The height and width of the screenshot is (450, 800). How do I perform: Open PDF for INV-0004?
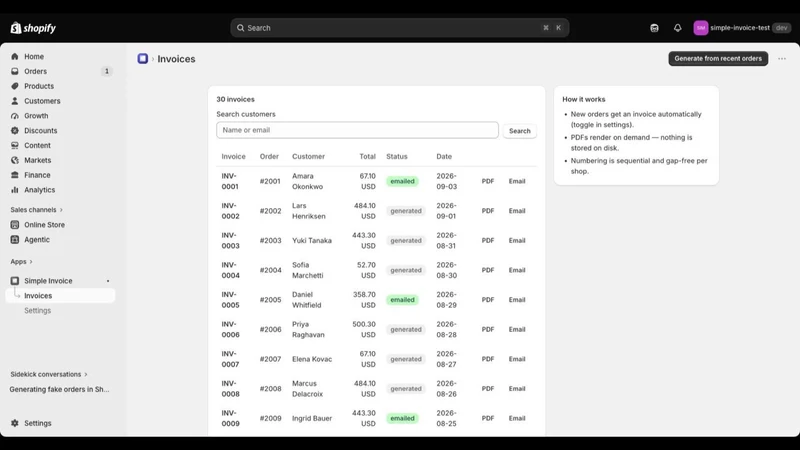[488, 270]
